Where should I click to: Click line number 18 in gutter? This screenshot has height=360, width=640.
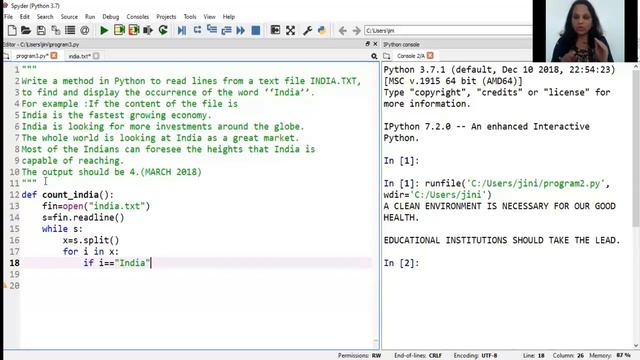click(14, 263)
